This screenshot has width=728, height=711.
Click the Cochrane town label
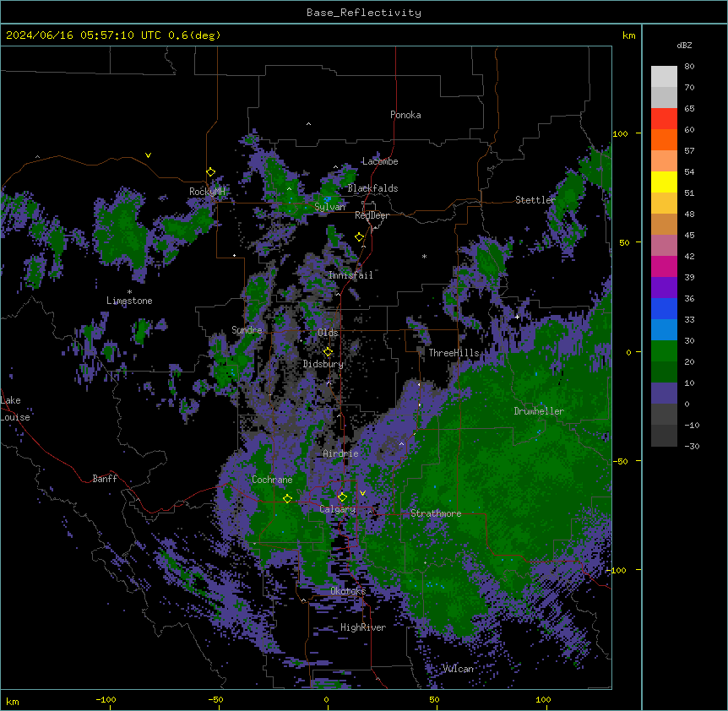(x=272, y=480)
